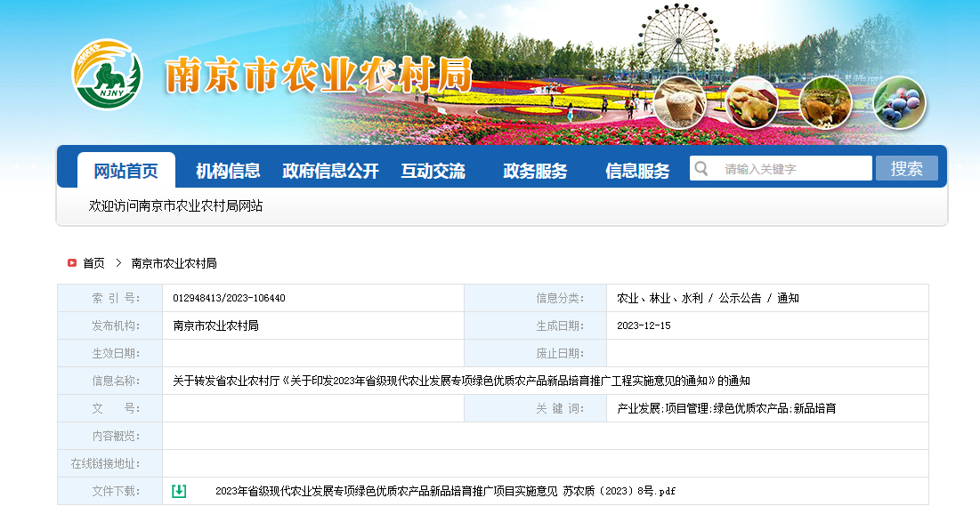Download the 苏农质〔2023〕8号 pdf file

(x=445, y=491)
